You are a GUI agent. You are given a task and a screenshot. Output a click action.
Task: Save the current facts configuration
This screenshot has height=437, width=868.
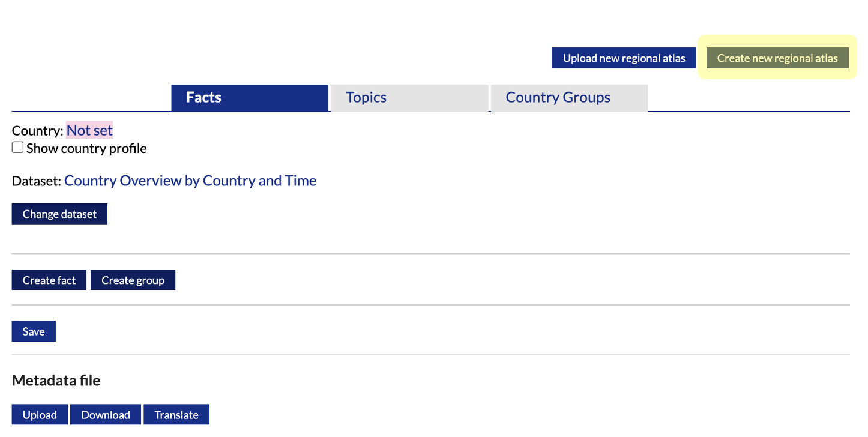coord(34,331)
